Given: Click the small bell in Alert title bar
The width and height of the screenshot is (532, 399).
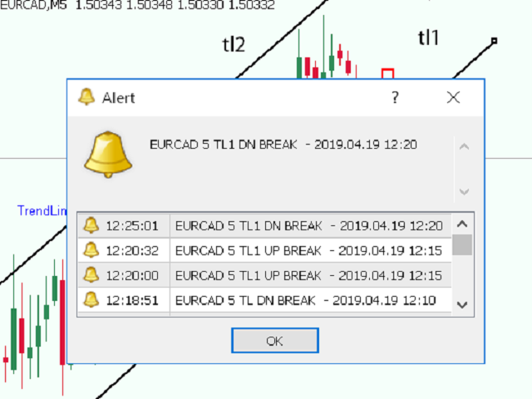Looking at the screenshot, I should pyautogui.click(x=86, y=97).
